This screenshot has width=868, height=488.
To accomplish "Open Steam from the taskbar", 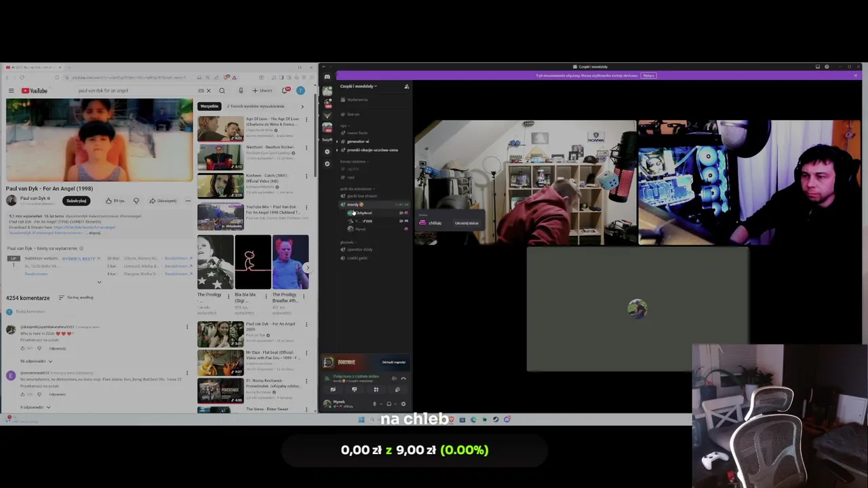I will point(496,420).
